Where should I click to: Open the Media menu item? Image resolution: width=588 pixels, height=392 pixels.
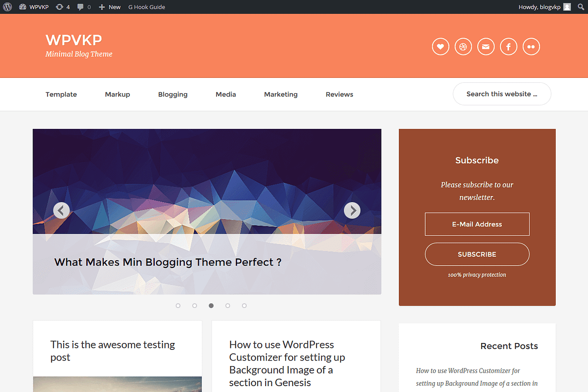point(226,94)
